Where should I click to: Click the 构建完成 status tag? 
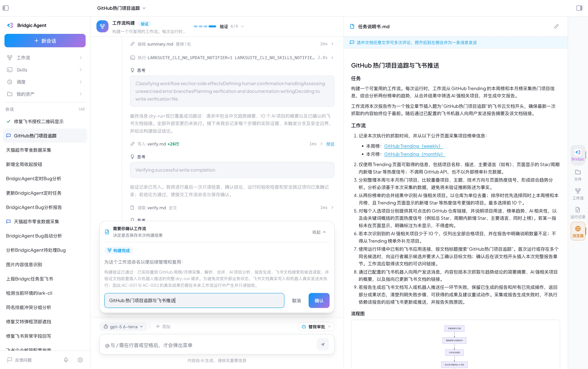coord(119,250)
